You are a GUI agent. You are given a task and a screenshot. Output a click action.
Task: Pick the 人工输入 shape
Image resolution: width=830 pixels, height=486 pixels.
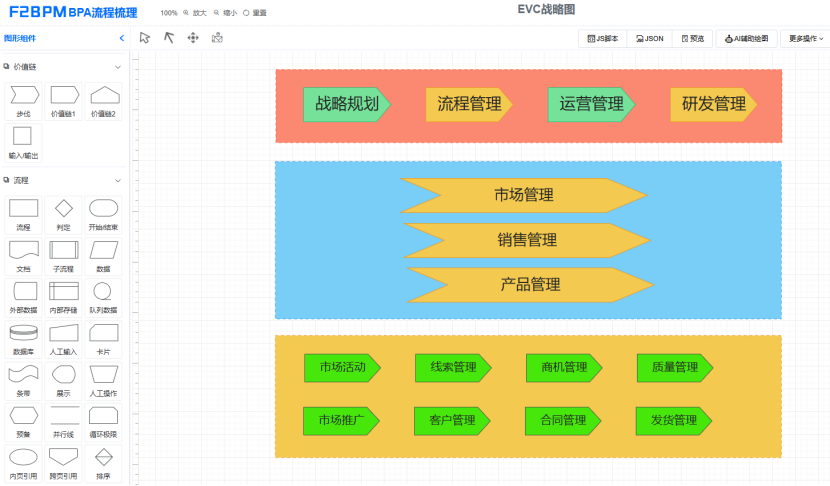point(64,339)
